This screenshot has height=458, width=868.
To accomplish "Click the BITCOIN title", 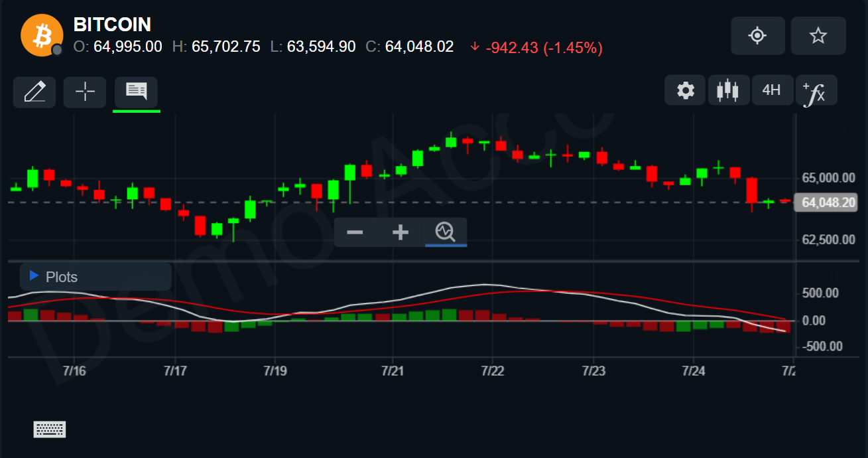I will pos(112,25).
